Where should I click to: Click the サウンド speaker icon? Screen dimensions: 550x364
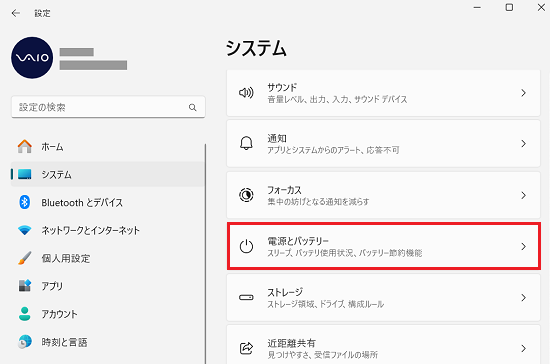pyautogui.click(x=246, y=93)
